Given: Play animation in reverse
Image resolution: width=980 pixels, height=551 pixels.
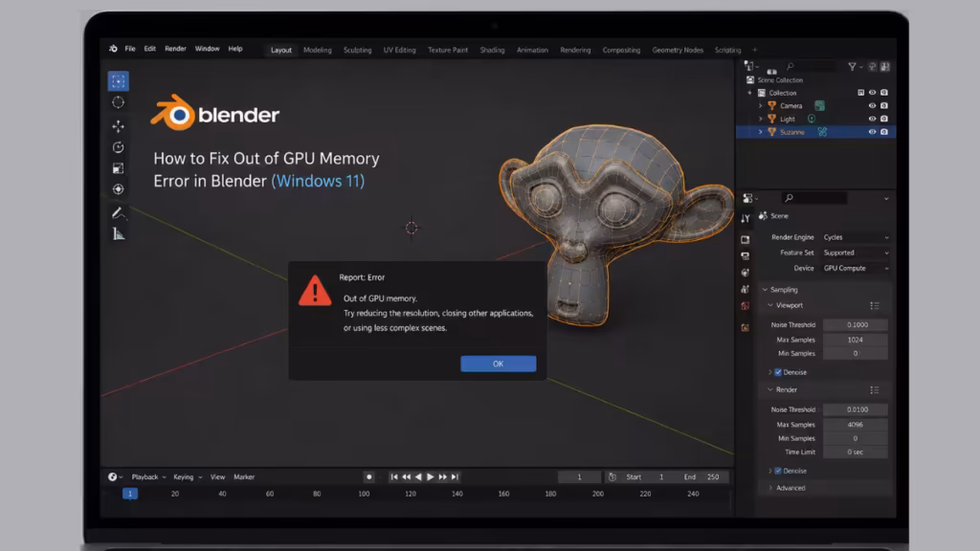Looking at the screenshot, I should click(418, 476).
